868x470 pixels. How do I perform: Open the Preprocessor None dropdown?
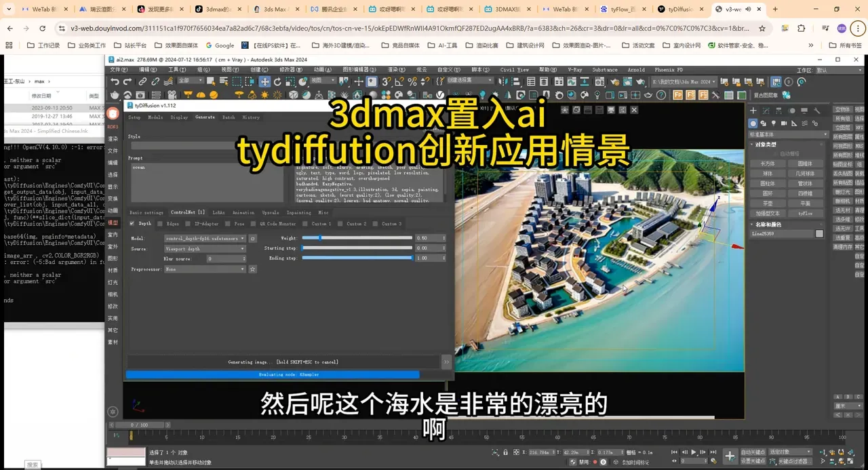click(205, 269)
